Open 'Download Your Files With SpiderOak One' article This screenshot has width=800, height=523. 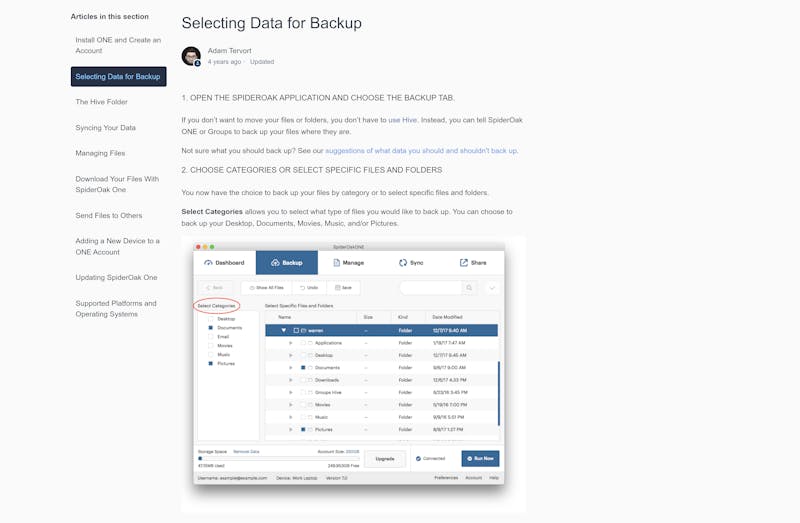click(x=117, y=184)
